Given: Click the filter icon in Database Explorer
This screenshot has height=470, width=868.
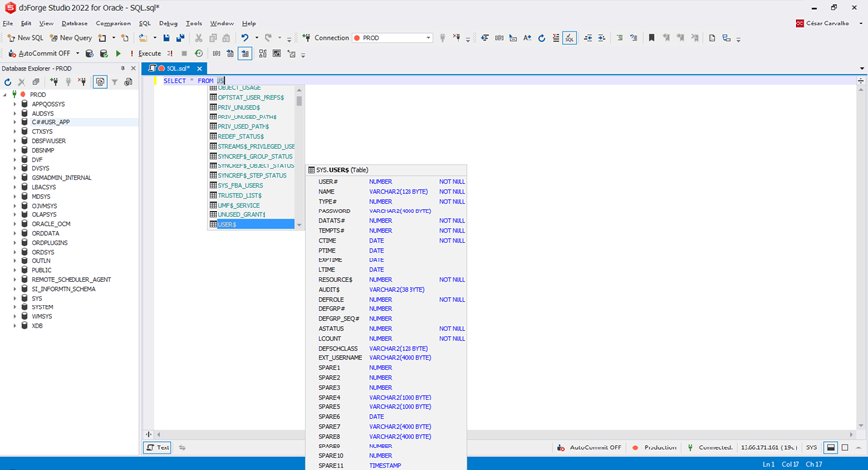Looking at the screenshot, I should pyautogui.click(x=114, y=82).
